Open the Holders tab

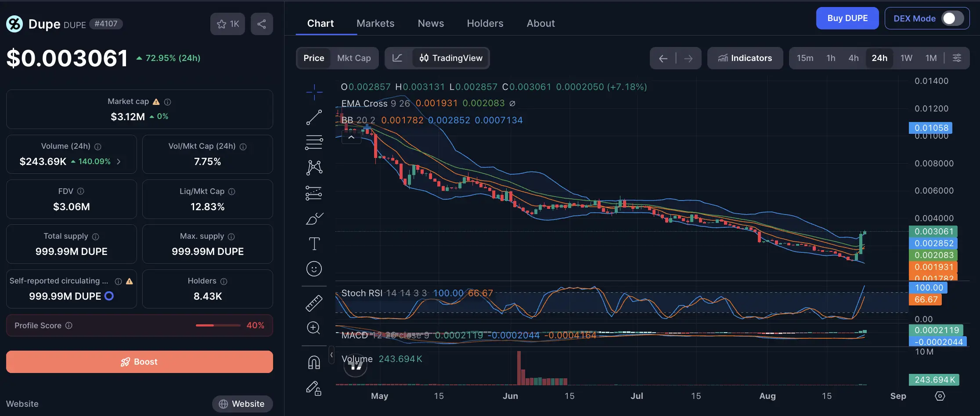pos(485,23)
